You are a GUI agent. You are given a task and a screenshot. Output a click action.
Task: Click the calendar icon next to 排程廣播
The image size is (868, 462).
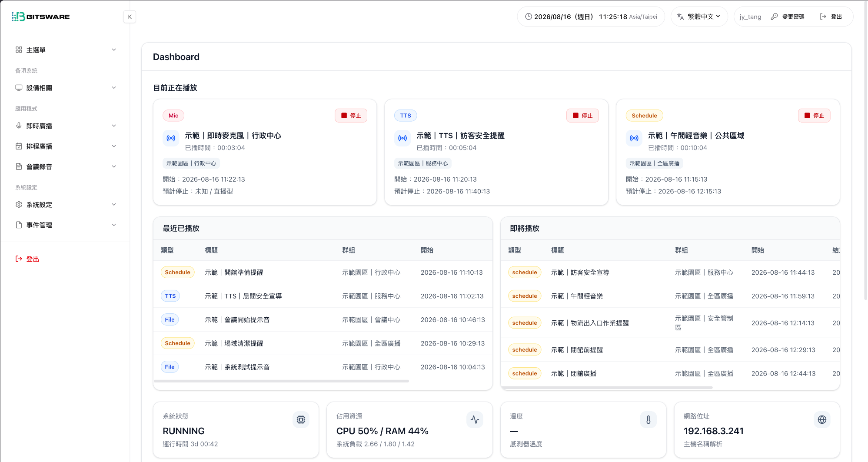[19, 146]
